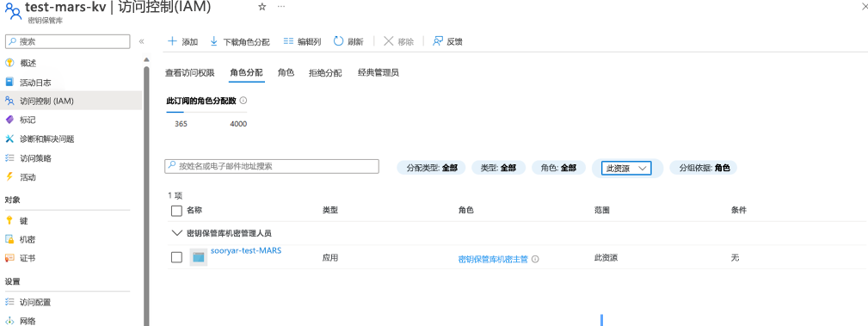This screenshot has width=868, height=326.
Task: Select the 角色分配 tab
Action: (246, 73)
